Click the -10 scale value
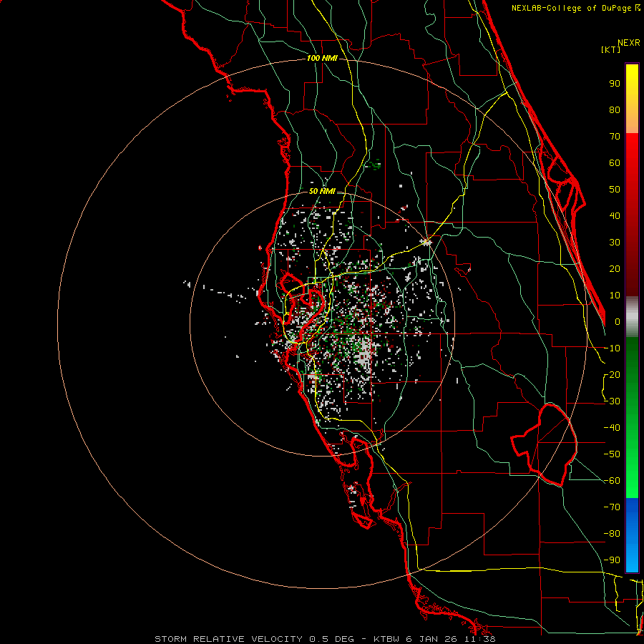644x644 pixels. click(612, 348)
